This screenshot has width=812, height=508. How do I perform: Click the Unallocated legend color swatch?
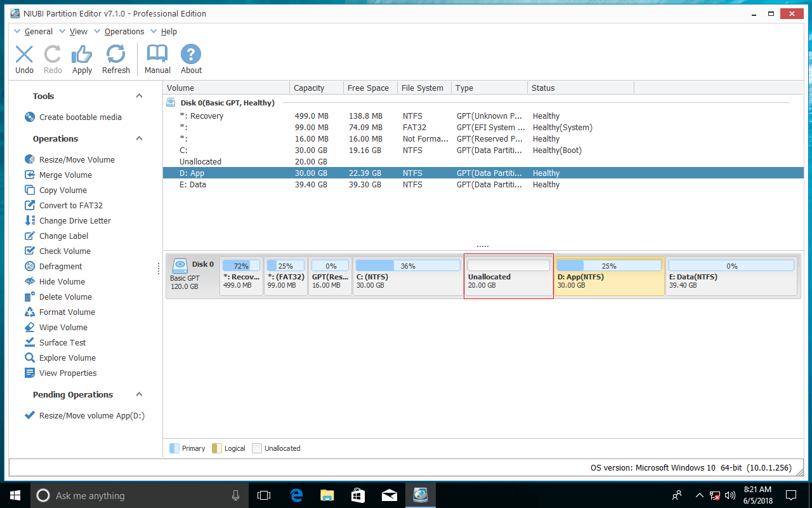click(257, 448)
